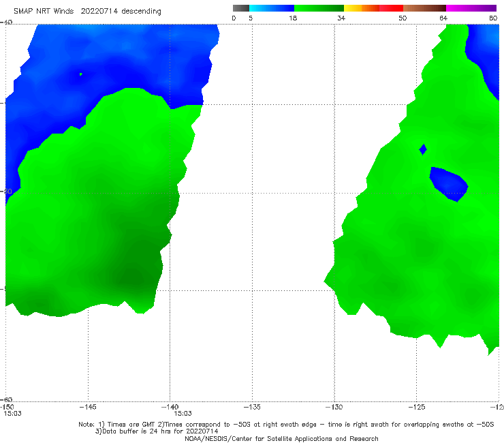
Task: Click the swath time '15:03' under -150
Action: pyautogui.click(x=12, y=414)
